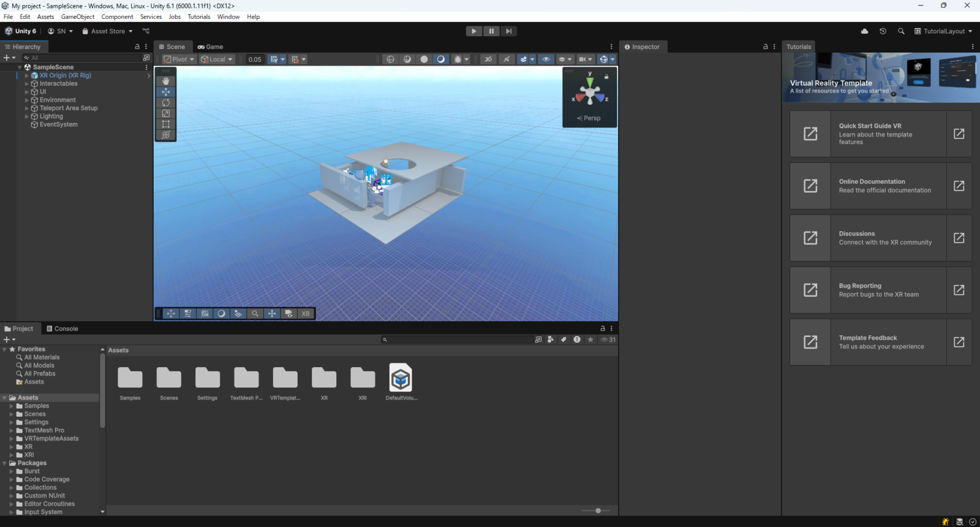Click favorites star icon in Project toolbar
980x527 pixels.
(590, 339)
